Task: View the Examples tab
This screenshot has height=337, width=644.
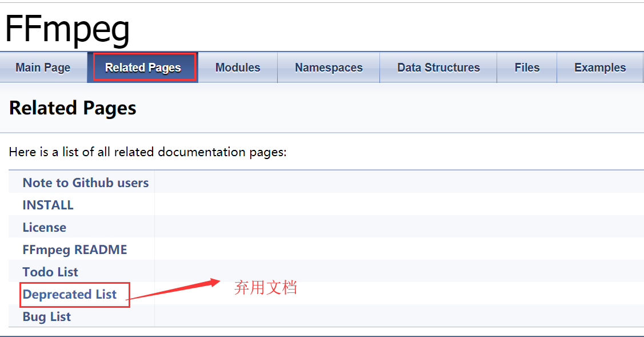Action: coord(599,68)
